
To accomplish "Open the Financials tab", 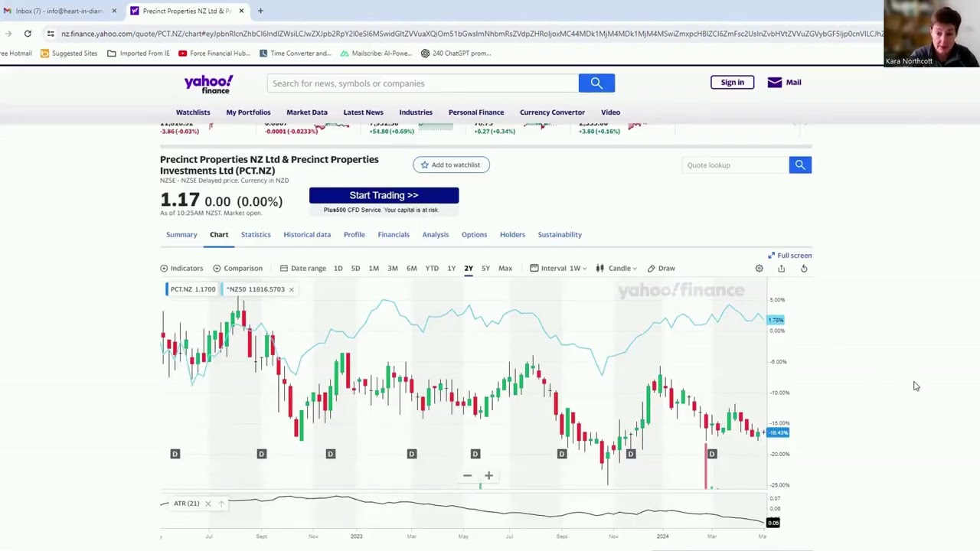I will pyautogui.click(x=394, y=235).
